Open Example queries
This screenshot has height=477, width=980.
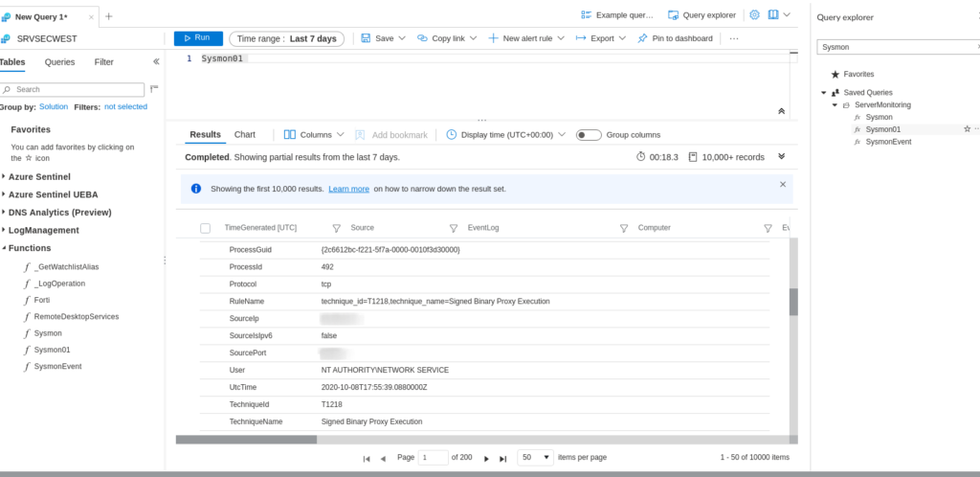(617, 15)
